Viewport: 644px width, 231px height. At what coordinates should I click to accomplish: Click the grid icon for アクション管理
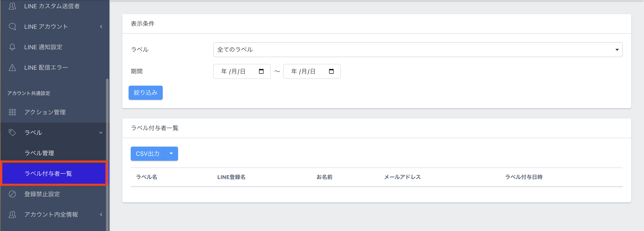pos(12,112)
